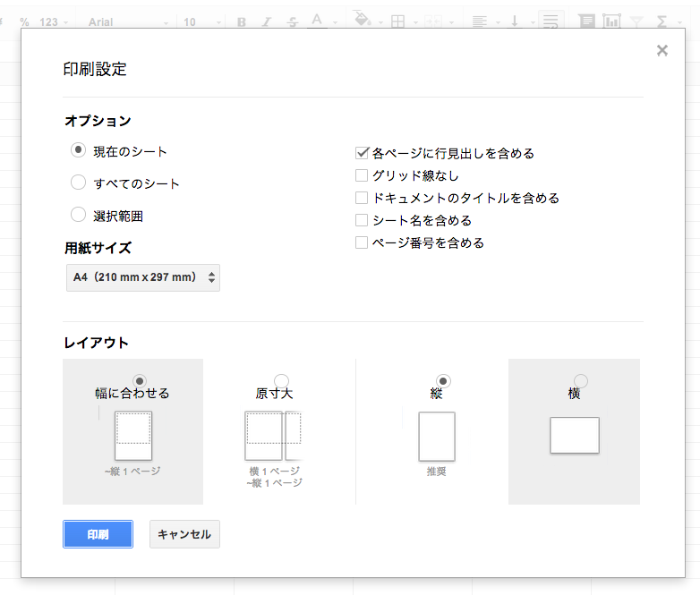Click the blue 印刷 button
The image size is (700, 595).
pos(98,534)
